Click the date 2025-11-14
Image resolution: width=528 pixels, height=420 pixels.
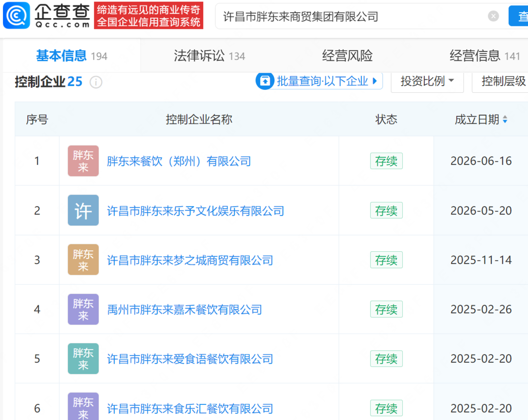click(481, 260)
